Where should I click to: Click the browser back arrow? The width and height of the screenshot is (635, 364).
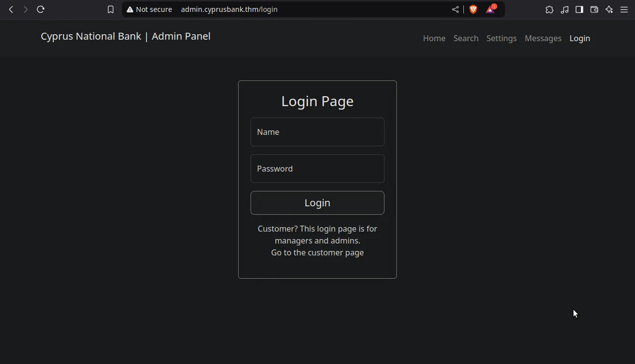pos(11,9)
